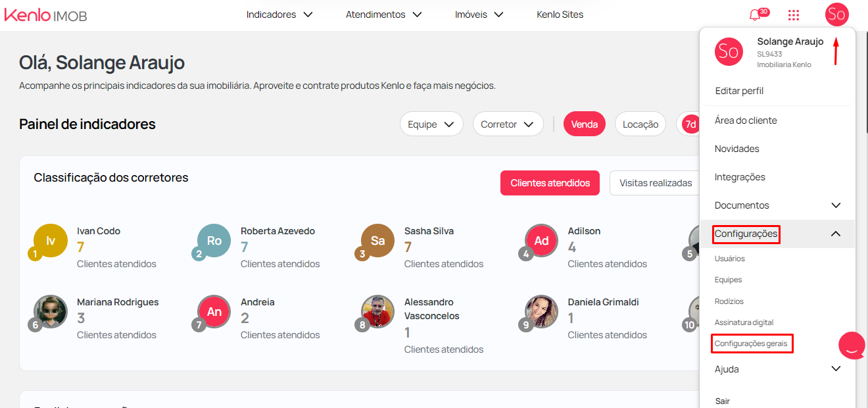This screenshot has width=868, height=408.
Task: Click Roberta Azevedo's avatar
Action: point(214,241)
